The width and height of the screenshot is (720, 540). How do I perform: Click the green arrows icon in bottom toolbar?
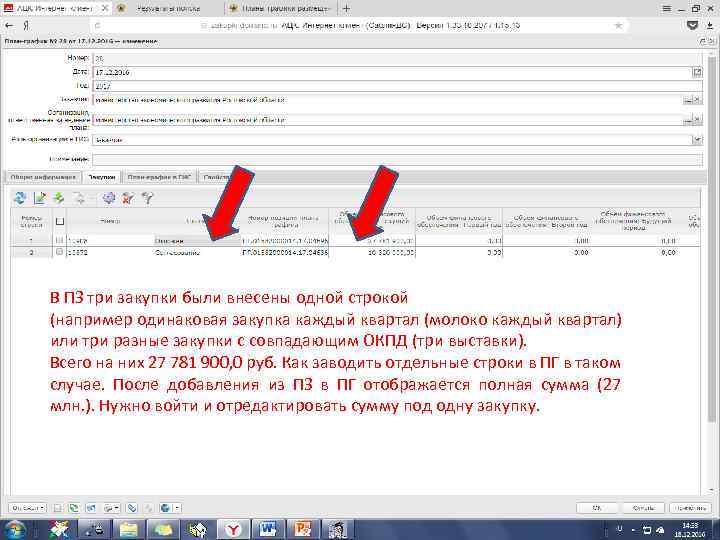pos(73,508)
